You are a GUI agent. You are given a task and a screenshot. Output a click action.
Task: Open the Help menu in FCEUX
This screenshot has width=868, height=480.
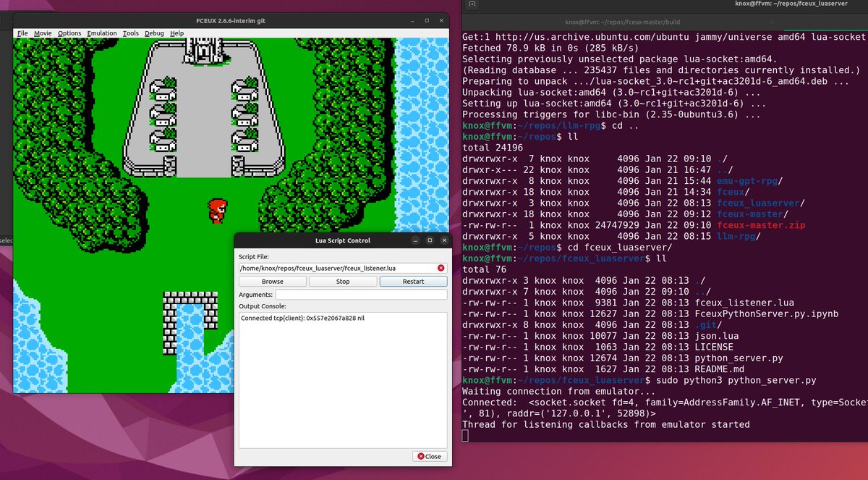coord(176,33)
